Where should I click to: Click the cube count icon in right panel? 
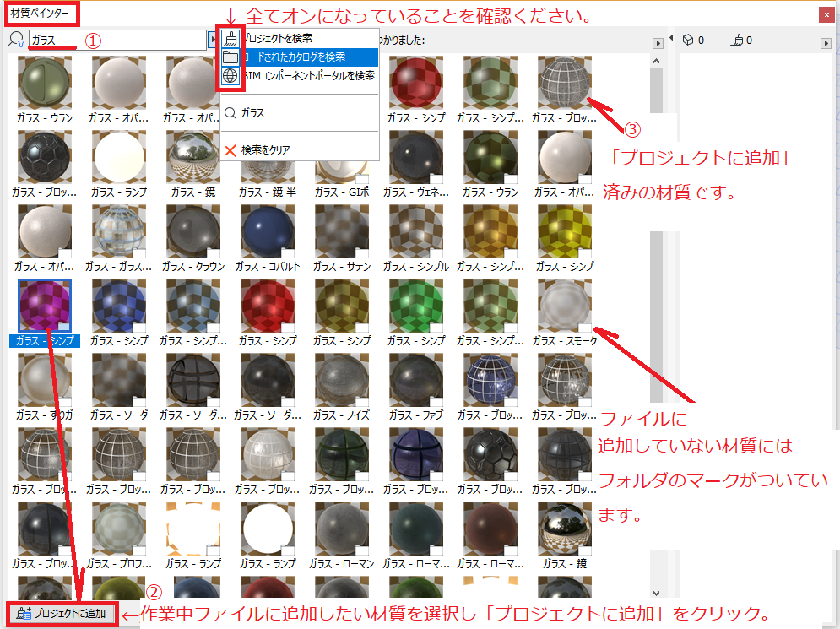687,40
